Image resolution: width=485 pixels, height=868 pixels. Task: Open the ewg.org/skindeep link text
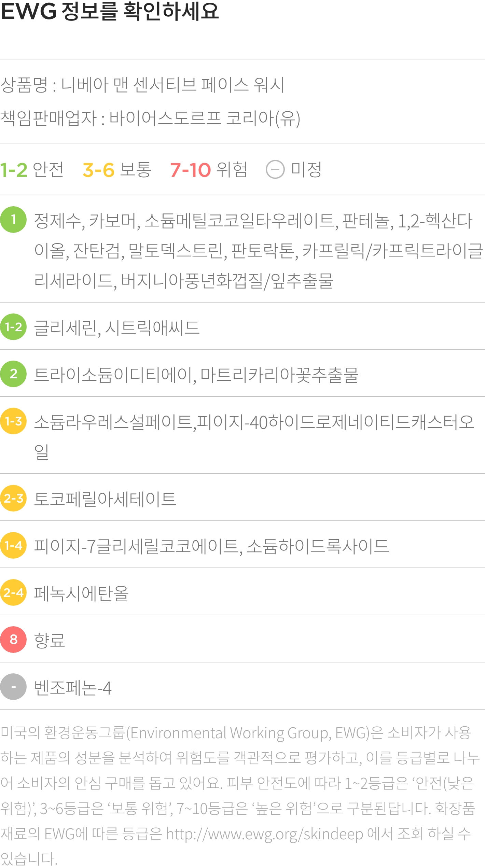[x=264, y=834]
